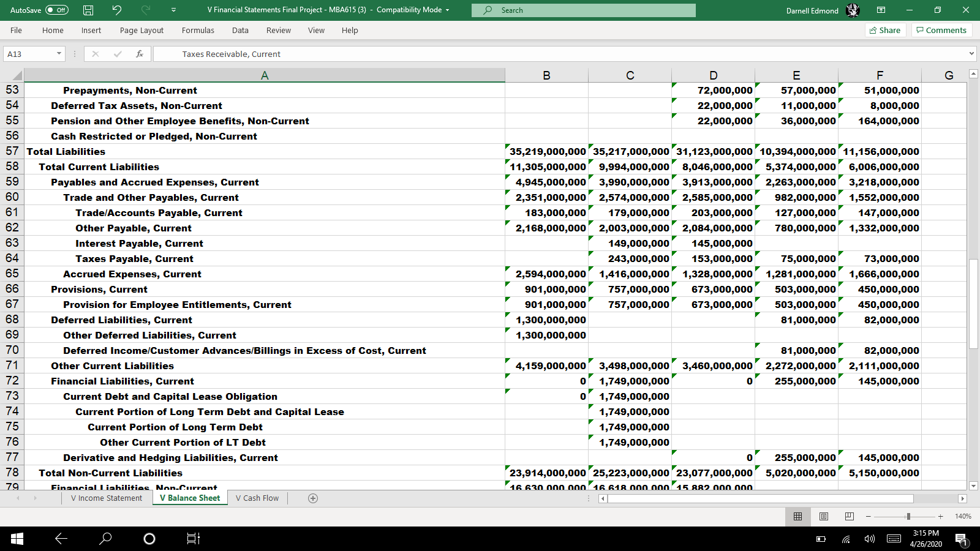Select the V Balance Sheet sheet tab
The height and width of the screenshot is (551, 980).
coord(190,498)
